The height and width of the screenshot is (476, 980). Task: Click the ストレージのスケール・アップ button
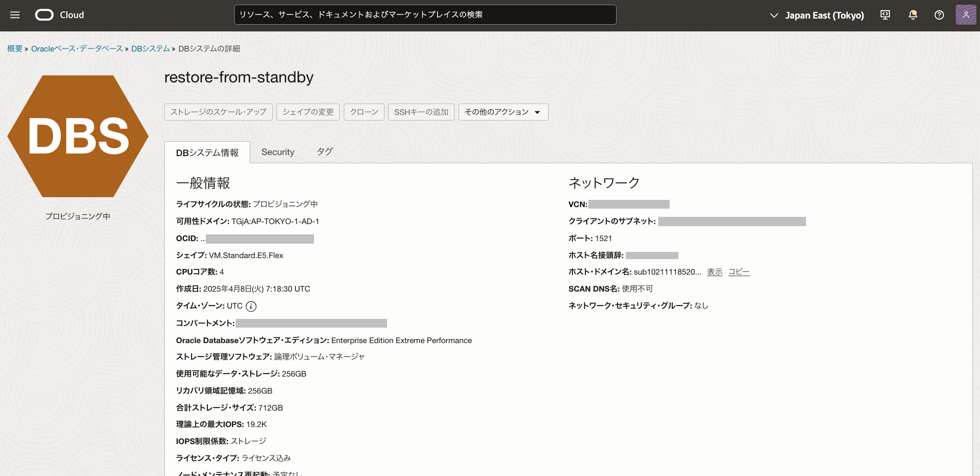coord(218,112)
